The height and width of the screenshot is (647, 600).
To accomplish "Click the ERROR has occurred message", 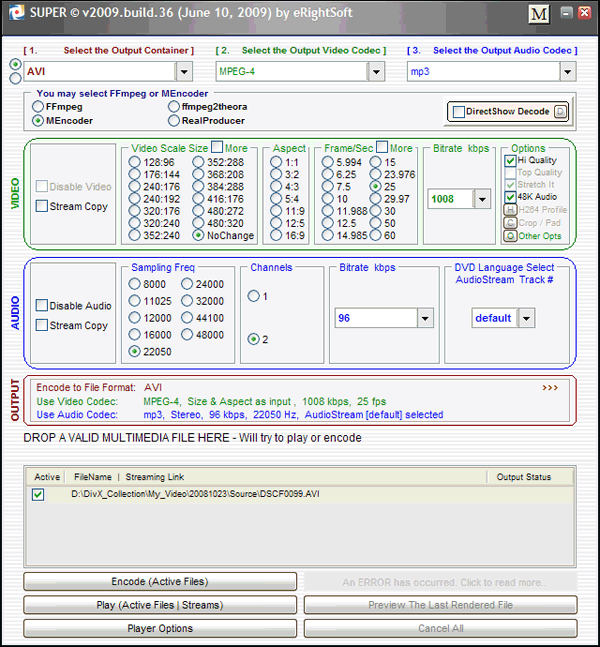I will point(441,582).
